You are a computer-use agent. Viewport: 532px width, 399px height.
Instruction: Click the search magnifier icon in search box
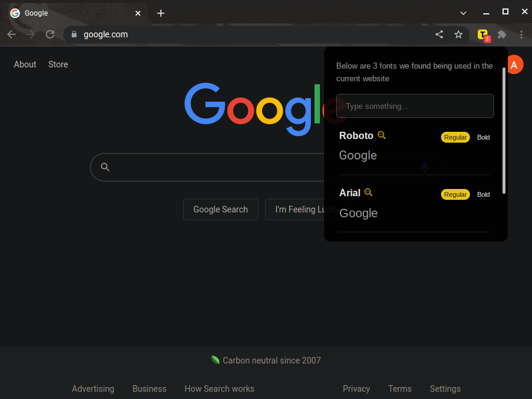click(105, 167)
